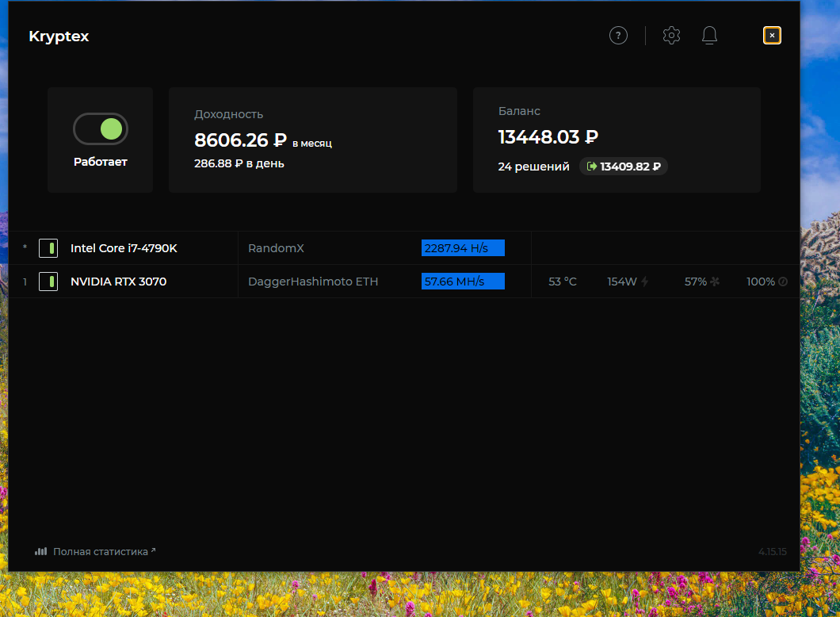This screenshot has width=840, height=617.
Task: Click the fan icon next to 57%
Action: pos(715,282)
